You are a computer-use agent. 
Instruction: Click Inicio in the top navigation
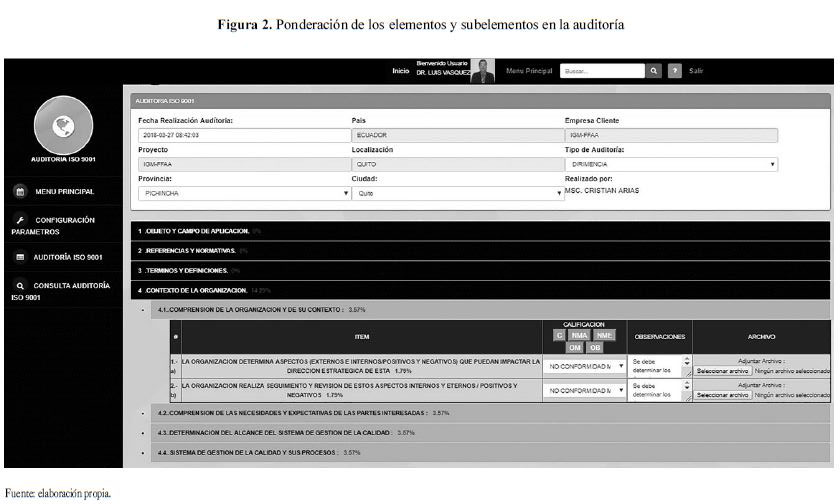coord(401,71)
